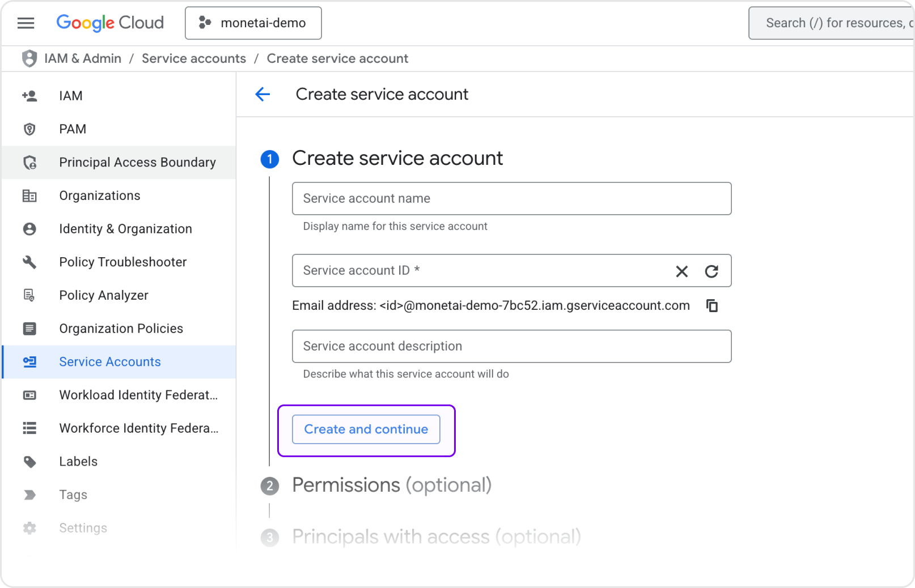Viewport: 915px width, 588px height.
Task: Click the Service Accounts key icon
Action: pos(29,362)
